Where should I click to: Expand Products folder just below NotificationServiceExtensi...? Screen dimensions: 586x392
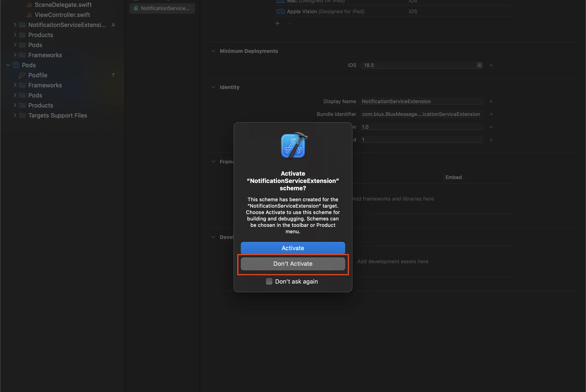pyautogui.click(x=15, y=35)
